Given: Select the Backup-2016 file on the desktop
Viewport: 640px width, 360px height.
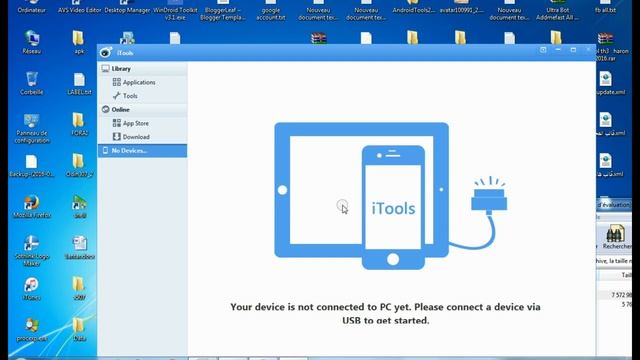Looking at the screenshot, I should [x=31, y=166].
